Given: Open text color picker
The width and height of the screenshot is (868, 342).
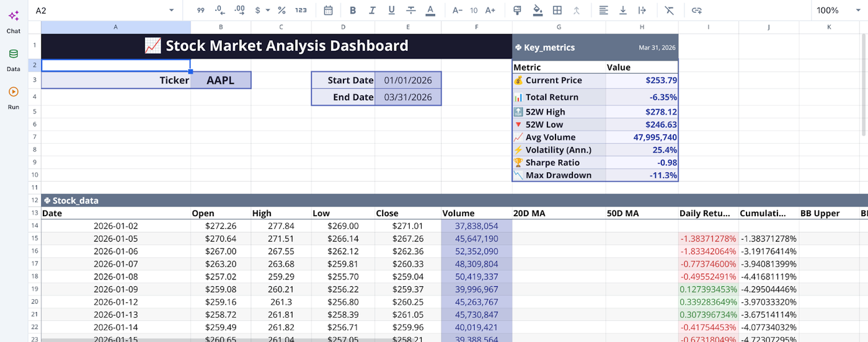Looking at the screenshot, I should 430,10.
